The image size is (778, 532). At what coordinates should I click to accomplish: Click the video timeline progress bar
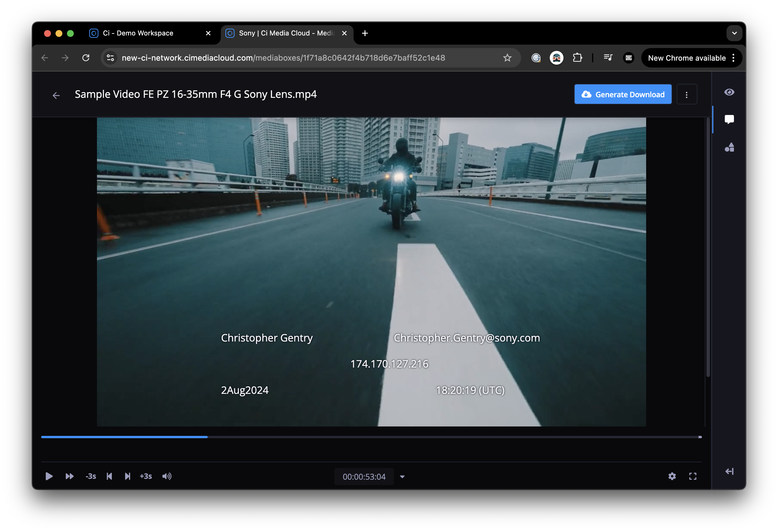click(x=371, y=437)
